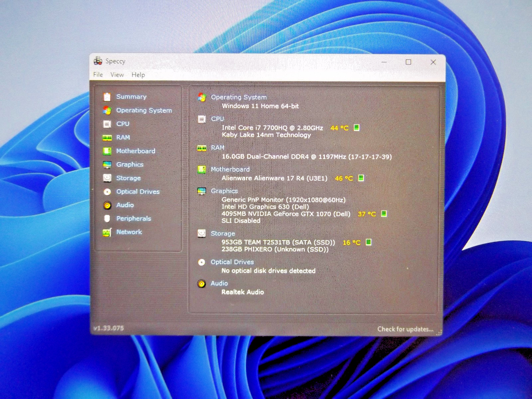Open Optical Drives from the sidebar
Image resolution: width=532 pixels, height=399 pixels.
click(138, 192)
